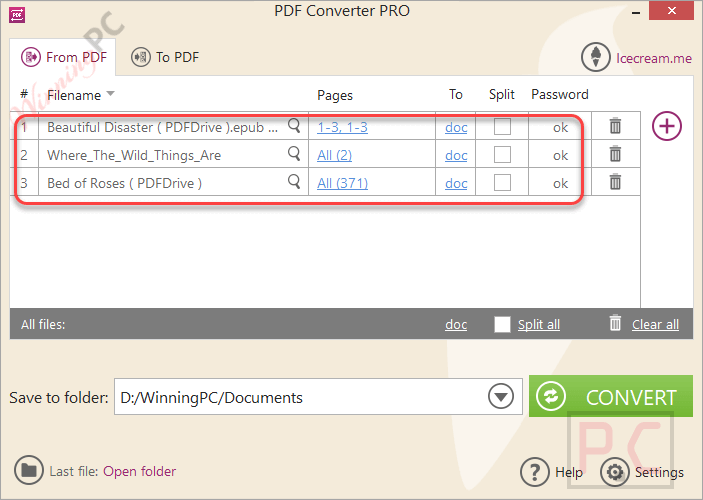Click the add file plus icon
The height and width of the screenshot is (500, 703).
pyautogui.click(x=667, y=126)
